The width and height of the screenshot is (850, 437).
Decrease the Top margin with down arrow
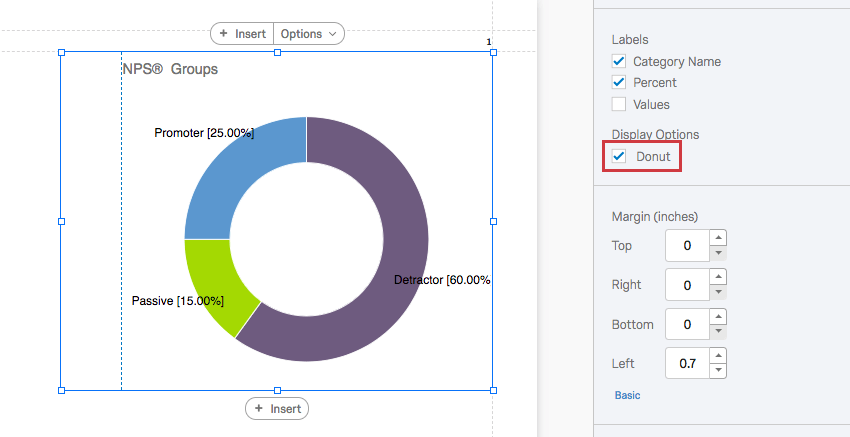click(x=718, y=252)
